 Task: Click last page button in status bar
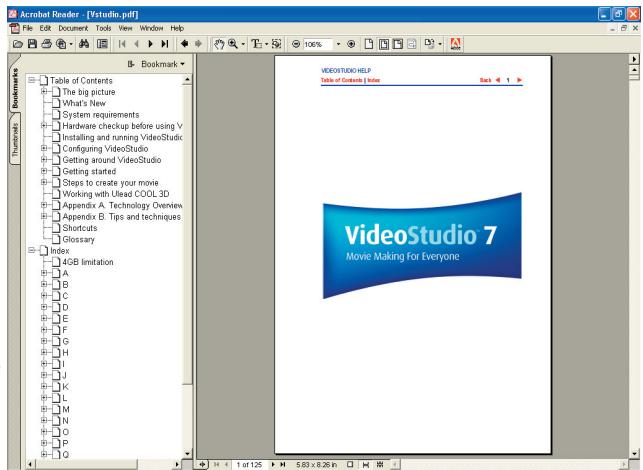pyautogui.click(x=283, y=464)
